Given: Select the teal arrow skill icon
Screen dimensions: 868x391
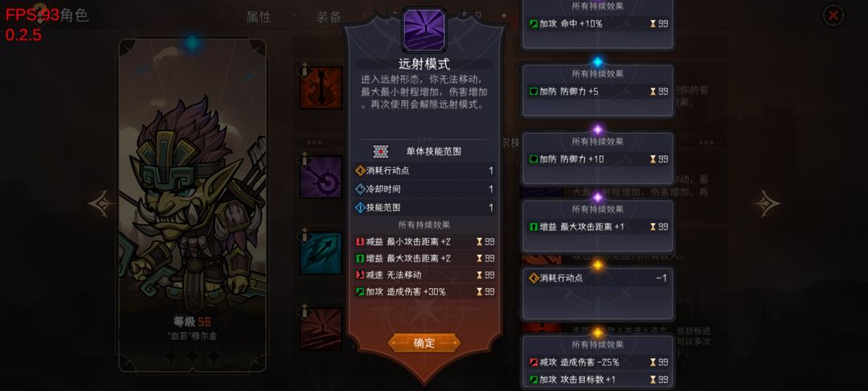Looking at the screenshot, I should 321,253.
